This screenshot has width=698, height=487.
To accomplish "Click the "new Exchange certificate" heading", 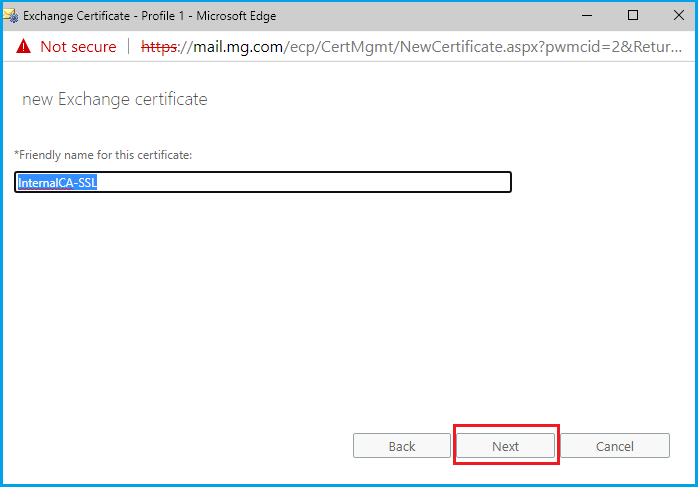I will (114, 99).
